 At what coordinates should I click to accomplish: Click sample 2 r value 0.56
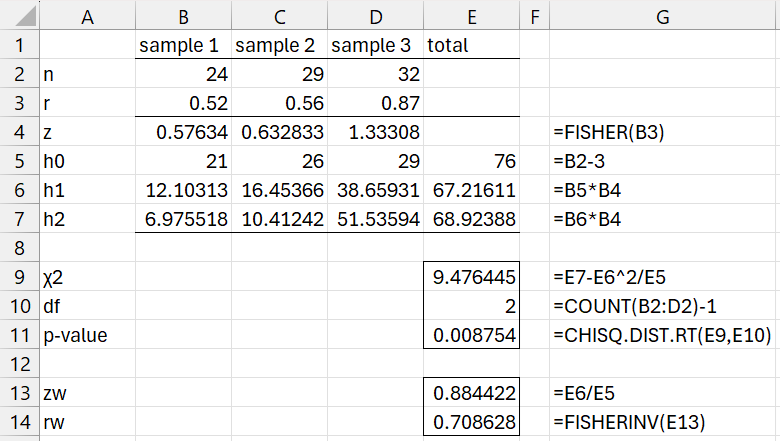(x=279, y=103)
